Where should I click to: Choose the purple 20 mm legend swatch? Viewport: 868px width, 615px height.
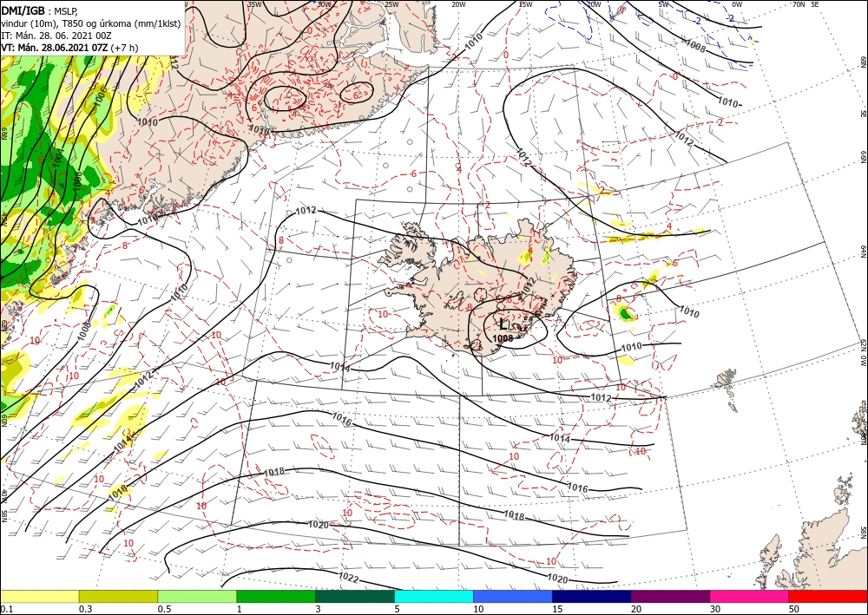(x=670, y=596)
